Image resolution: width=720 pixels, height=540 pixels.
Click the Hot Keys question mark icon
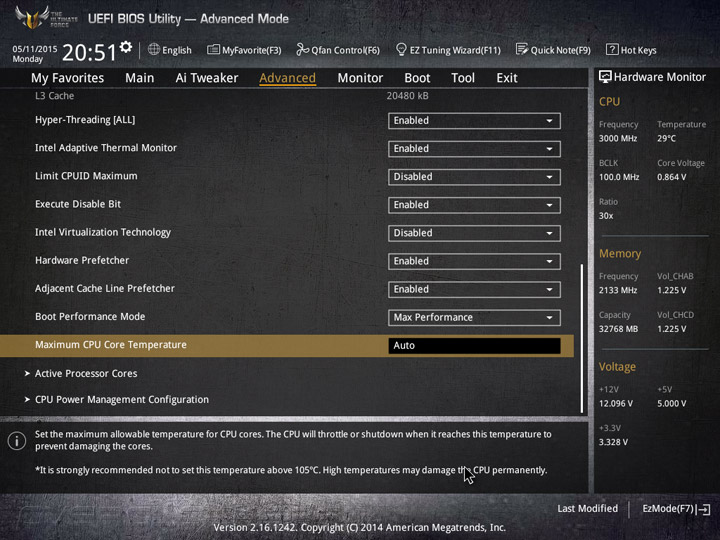(x=612, y=49)
